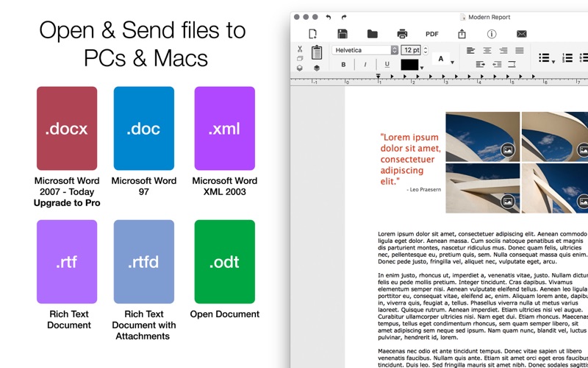Click the 12 pt font size field
588x368 pixels.
tap(411, 50)
